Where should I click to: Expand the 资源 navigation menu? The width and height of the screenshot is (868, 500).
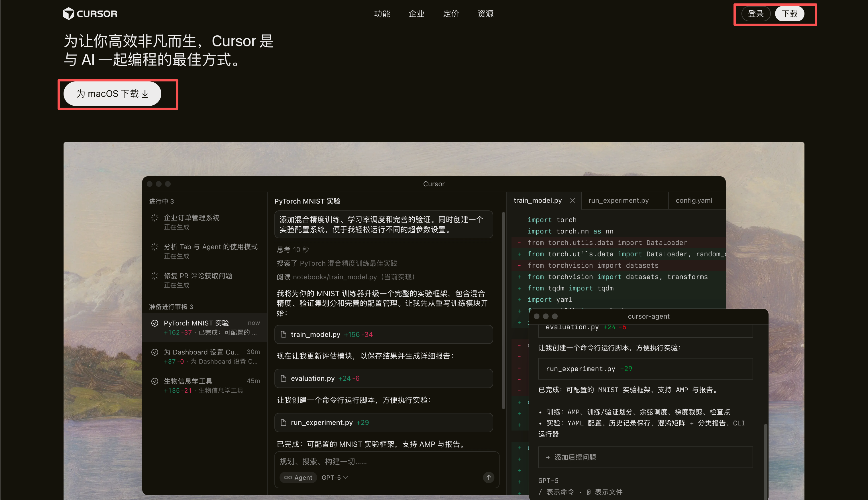(x=485, y=14)
